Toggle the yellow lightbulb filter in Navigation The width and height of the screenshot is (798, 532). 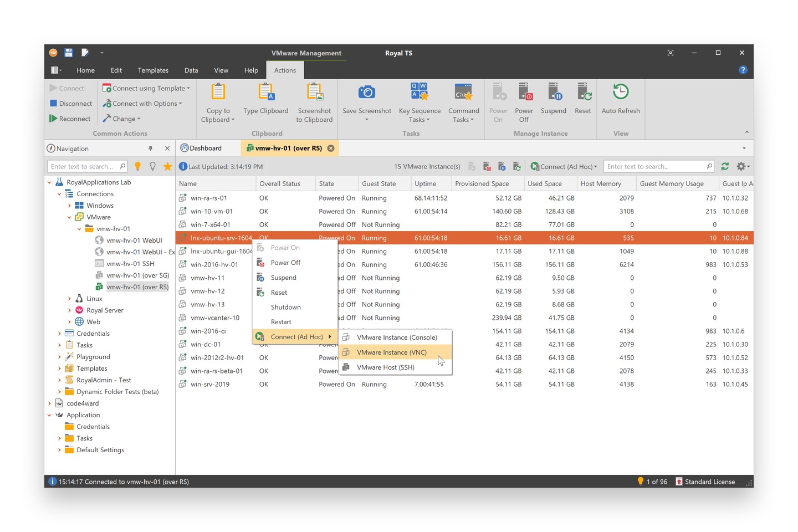[137, 166]
